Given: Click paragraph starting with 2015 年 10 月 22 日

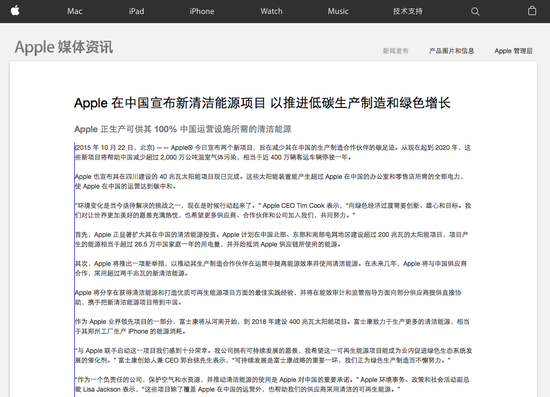Looking at the screenshot, I should click(x=273, y=153).
